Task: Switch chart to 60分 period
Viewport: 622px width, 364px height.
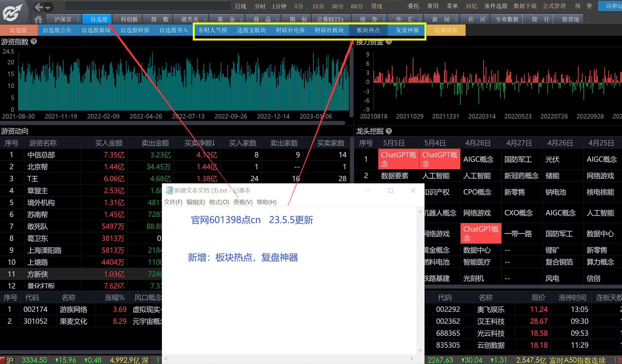Action: (357, 6)
